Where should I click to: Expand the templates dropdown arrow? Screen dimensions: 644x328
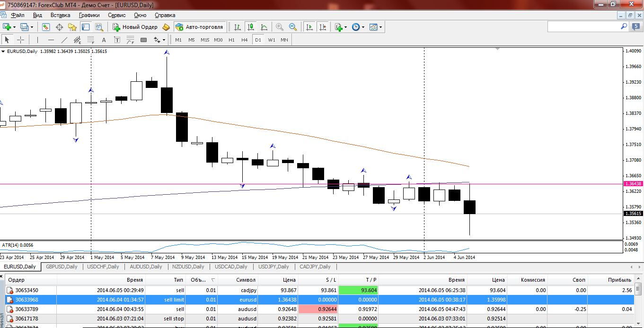coord(380,27)
